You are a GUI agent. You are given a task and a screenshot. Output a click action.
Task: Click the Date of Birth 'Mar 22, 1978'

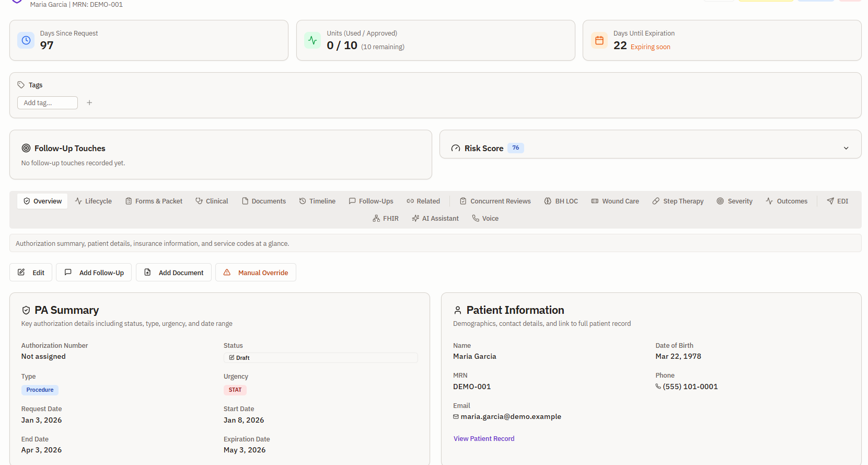tap(678, 356)
